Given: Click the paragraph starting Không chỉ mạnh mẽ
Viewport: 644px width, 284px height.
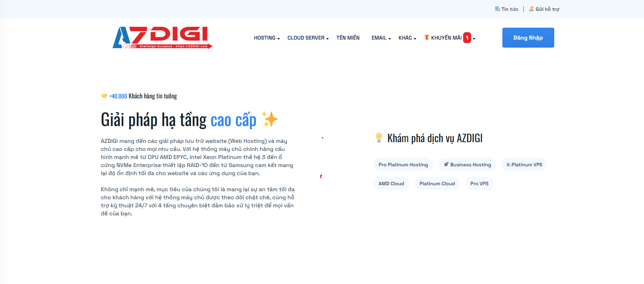Looking at the screenshot, I should (x=197, y=201).
